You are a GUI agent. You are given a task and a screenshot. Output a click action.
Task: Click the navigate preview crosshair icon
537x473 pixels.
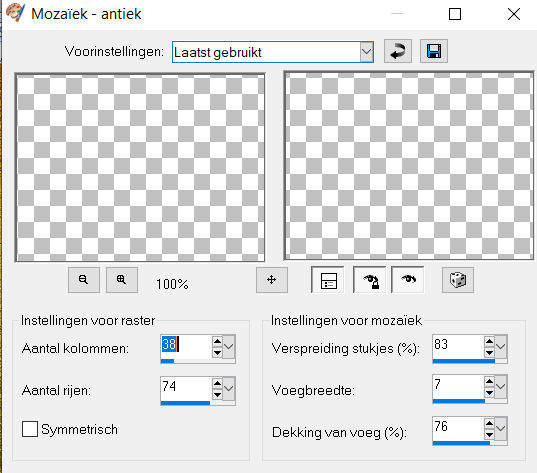click(272, 280)
